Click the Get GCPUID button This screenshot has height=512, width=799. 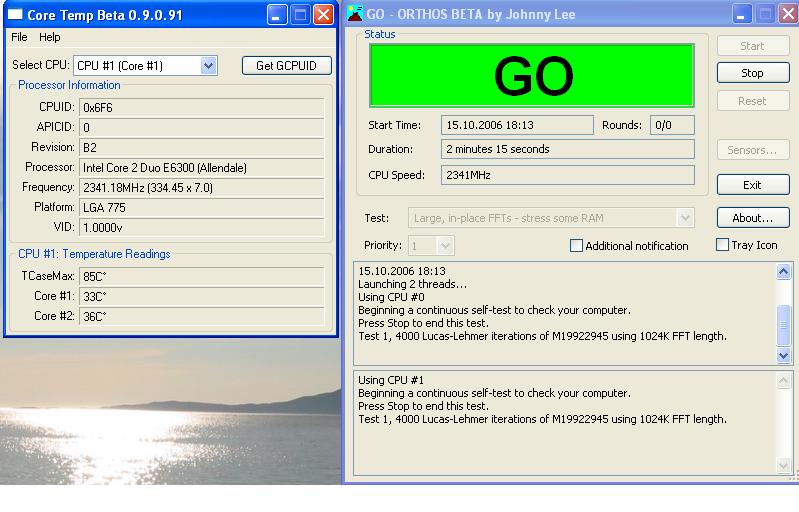[286, 66]
